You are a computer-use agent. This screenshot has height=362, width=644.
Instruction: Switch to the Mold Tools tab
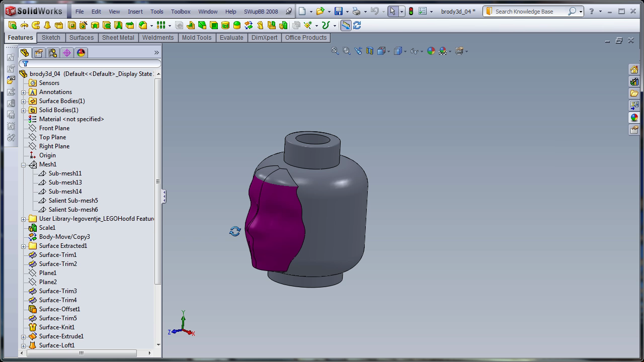point(197,38)
